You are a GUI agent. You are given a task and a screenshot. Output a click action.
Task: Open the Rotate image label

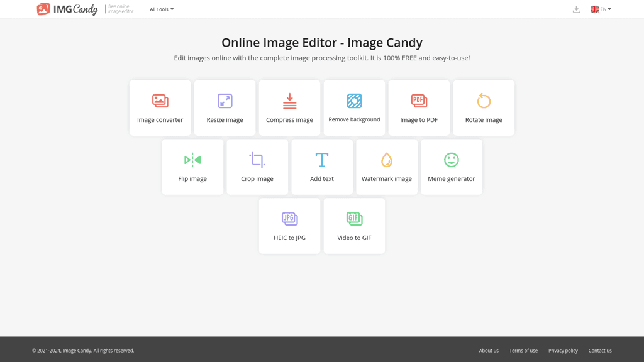point(484,120)
